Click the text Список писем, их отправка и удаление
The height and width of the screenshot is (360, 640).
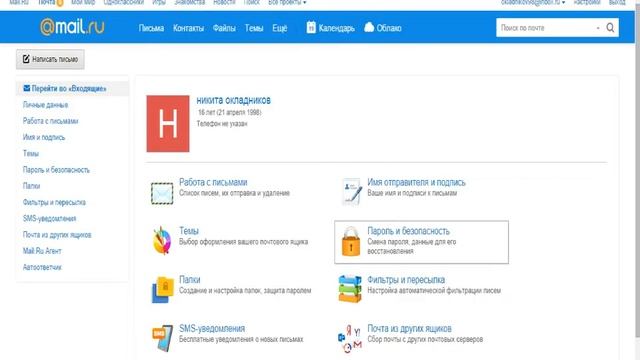pyautogui.click(x=234, y=193)
